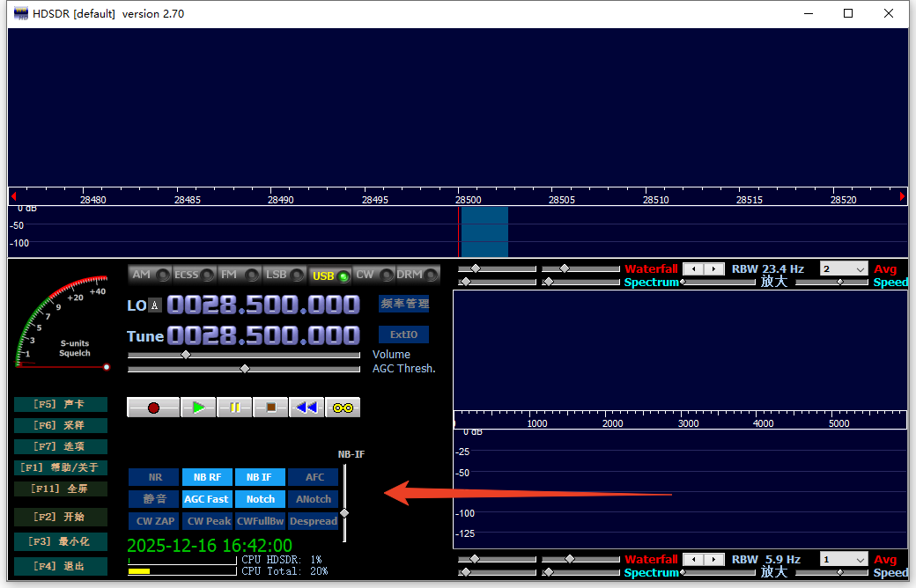Stop playback with the brown square icon
The height and width of the screenshot is (588, 916).
coord(270,408)
